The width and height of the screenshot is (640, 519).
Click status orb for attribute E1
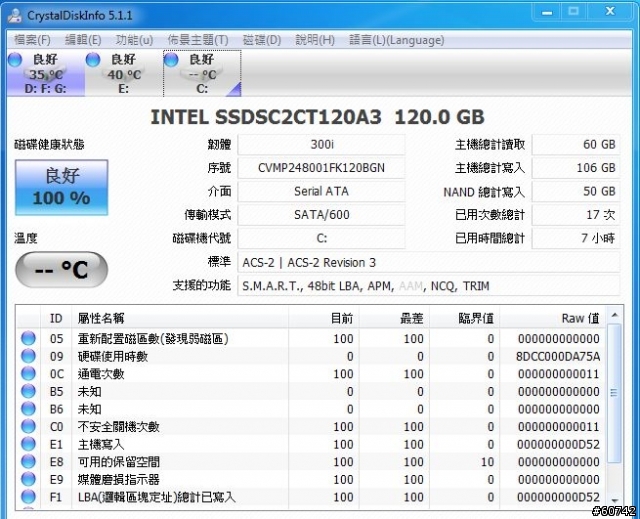point(28,444)
